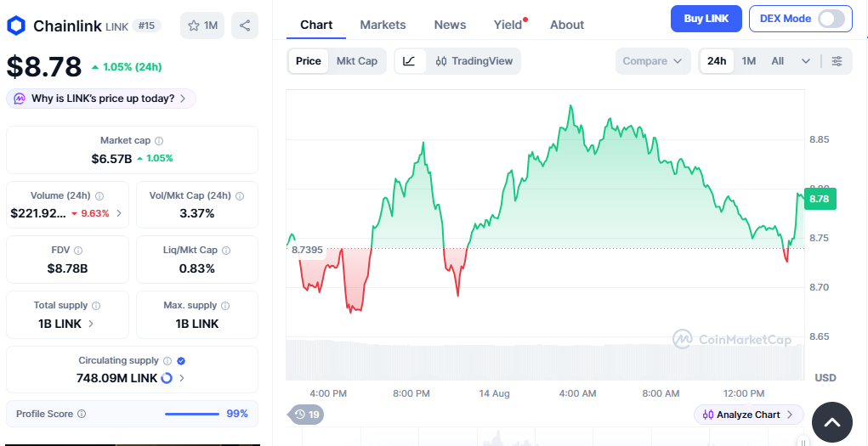
Task: Click Profile Score progress bar
Action: point(192,414)
